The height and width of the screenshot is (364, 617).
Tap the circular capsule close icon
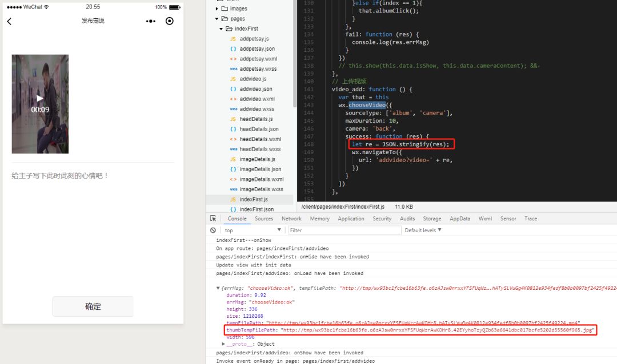[x=170, y=21]
